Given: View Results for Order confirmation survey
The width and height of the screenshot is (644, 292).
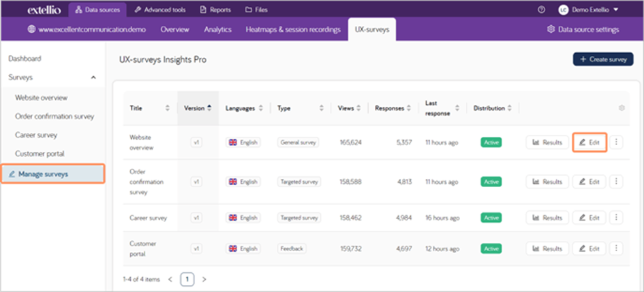Looking at the screenshot, I should 547,182.
